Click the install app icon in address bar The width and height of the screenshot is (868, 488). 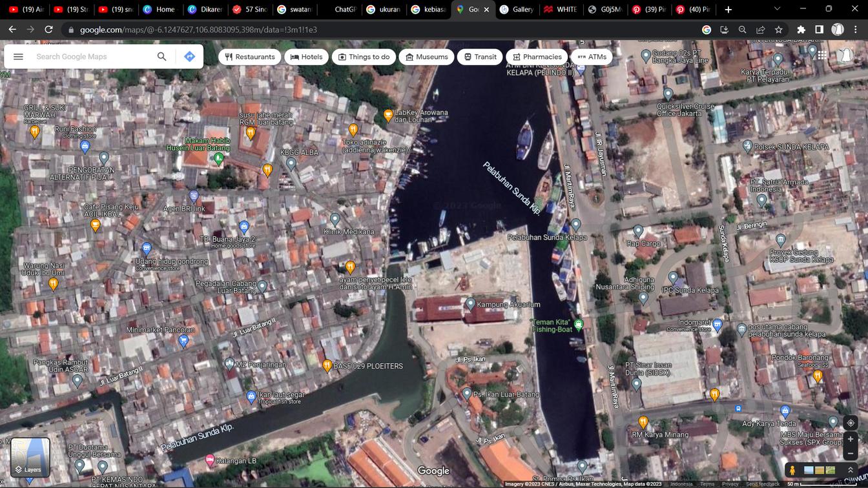coord(725,30)
